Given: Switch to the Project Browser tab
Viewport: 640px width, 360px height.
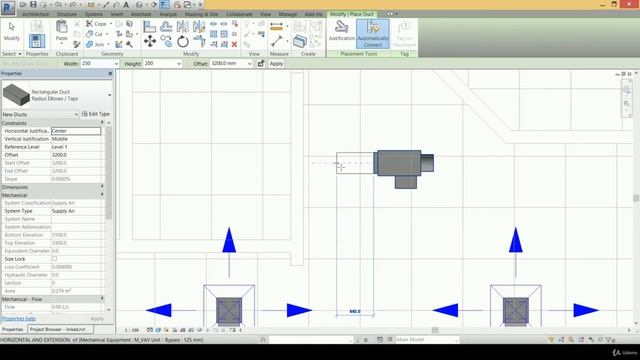Looking at the screenshot, I should point(58,329).
